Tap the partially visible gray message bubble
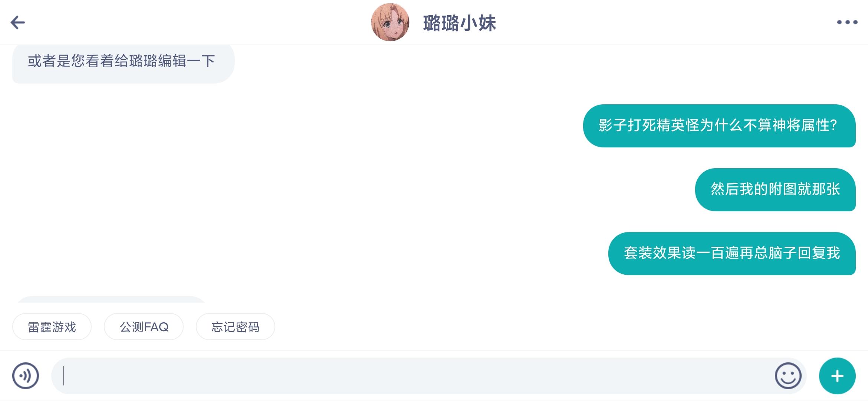868x401 pixels. coord(111,299)
